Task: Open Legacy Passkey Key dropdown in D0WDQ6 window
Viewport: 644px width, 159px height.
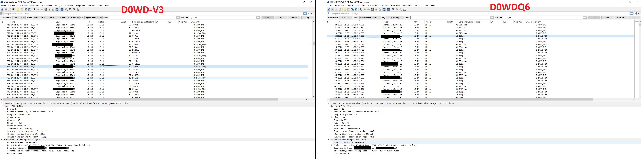Action: (x=395, y=18)
